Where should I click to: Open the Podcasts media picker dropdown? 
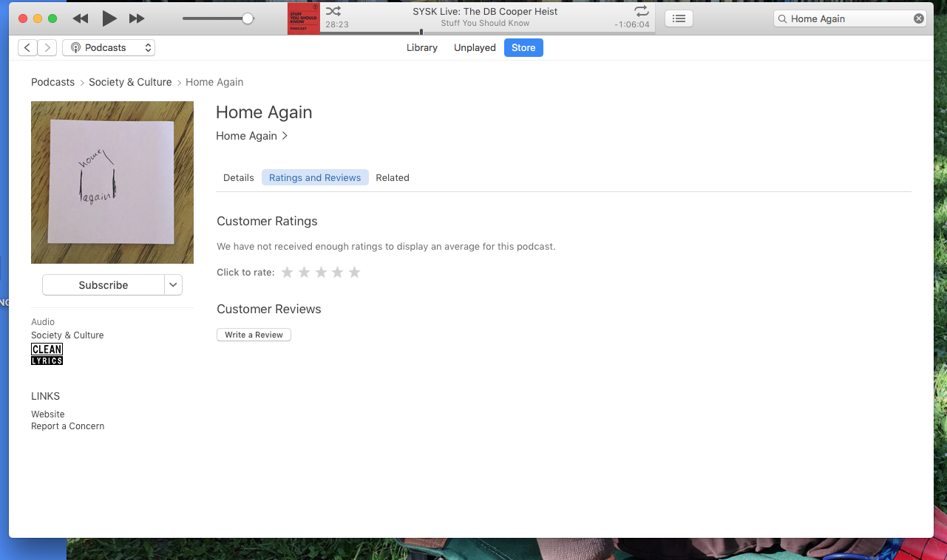click(x=109, y=48)
